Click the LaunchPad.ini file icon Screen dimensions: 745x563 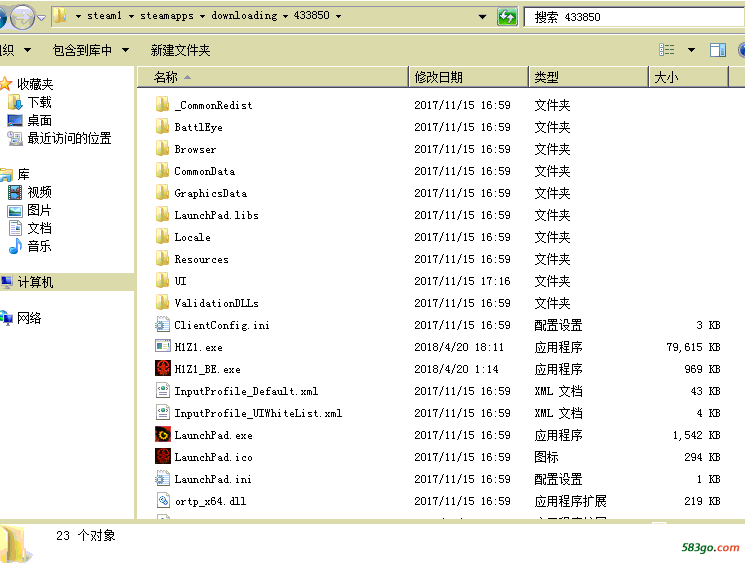click(162, 478)
